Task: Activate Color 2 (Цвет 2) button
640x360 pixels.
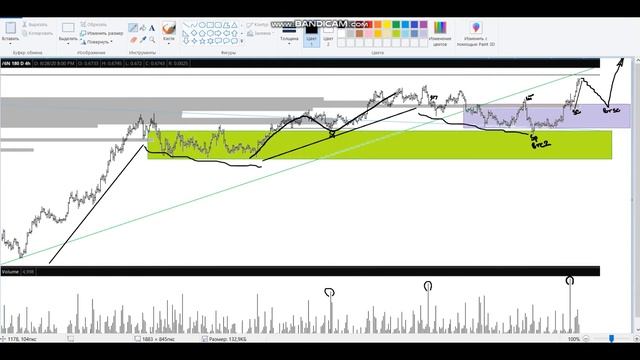Action: [328, 35]
